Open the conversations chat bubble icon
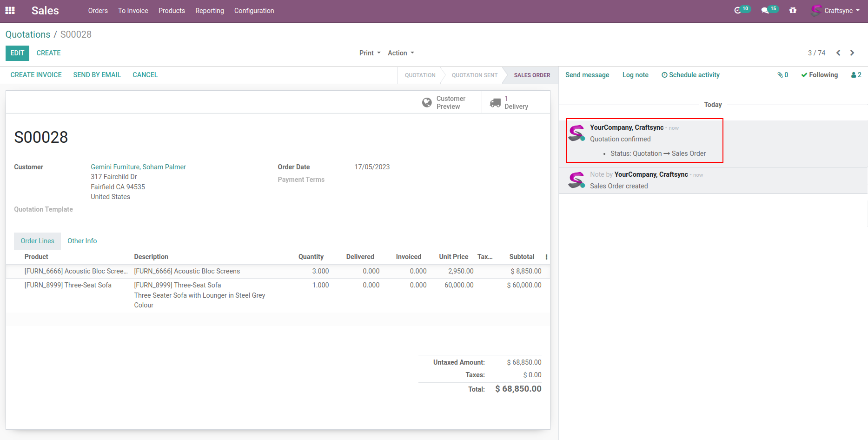 click(x=765, y=10)
